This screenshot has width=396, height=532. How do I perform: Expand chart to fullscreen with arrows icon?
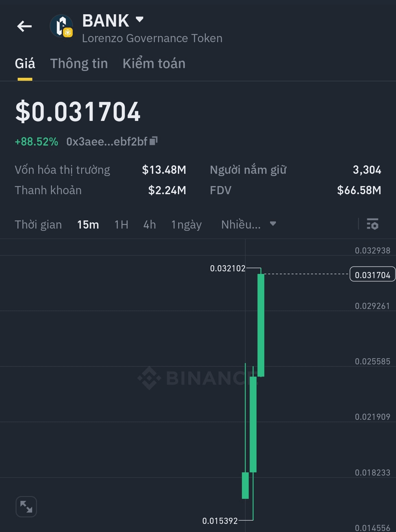point(26,507)
